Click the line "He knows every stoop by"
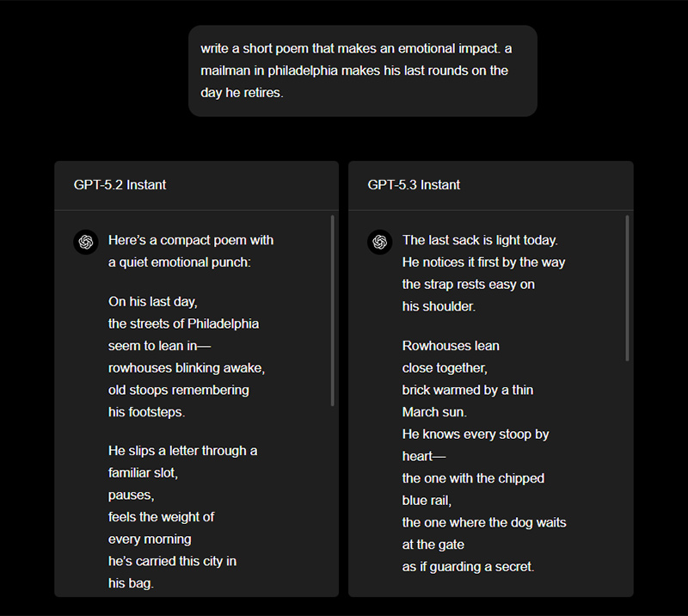Viewport: 688px width, 616px height. [476, 434]
